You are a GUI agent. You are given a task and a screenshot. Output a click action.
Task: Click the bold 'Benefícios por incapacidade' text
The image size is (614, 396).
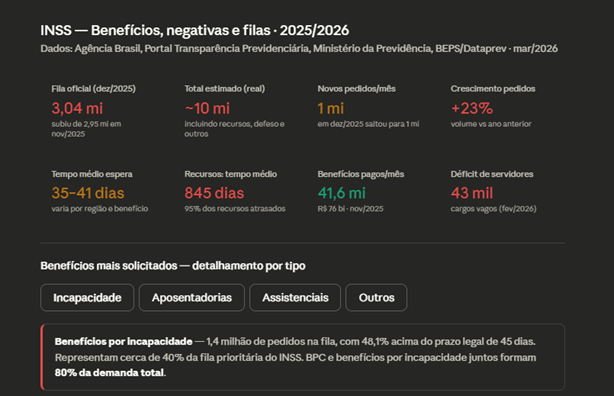pyautogui.click(x=123, y=342)
